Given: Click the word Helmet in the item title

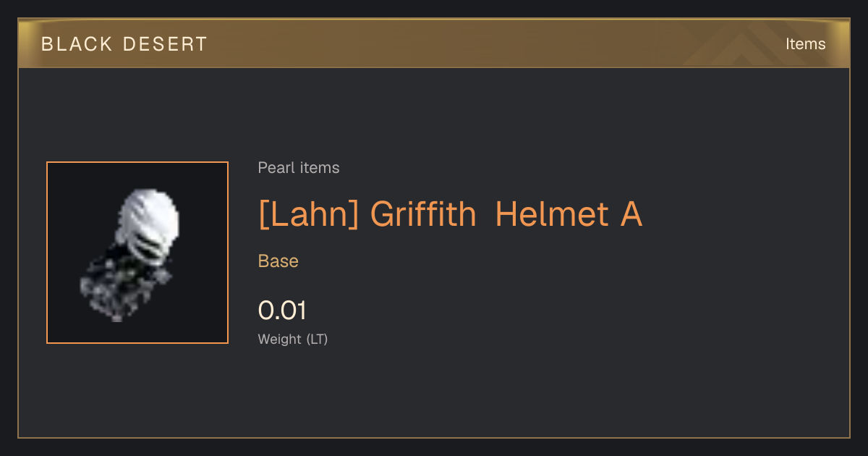Looking at the screenshot, I should pos(551,215).
